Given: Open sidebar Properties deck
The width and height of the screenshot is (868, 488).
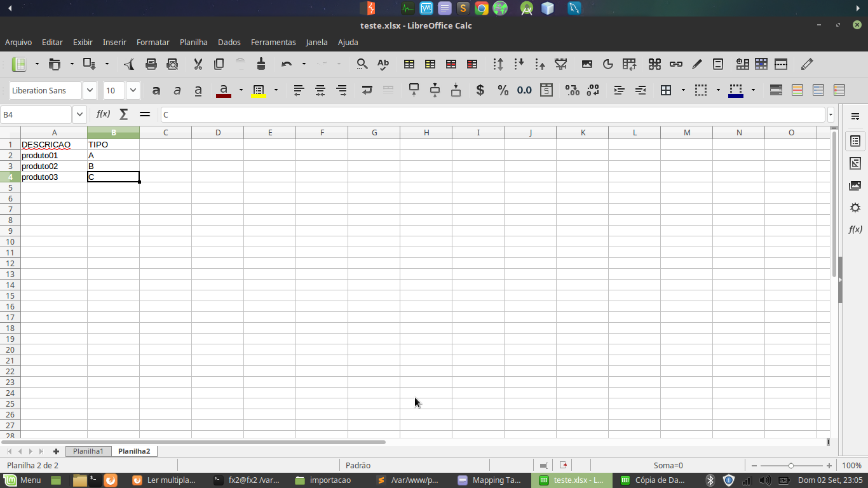Looking at the screenshot, I should click(855, 141).
